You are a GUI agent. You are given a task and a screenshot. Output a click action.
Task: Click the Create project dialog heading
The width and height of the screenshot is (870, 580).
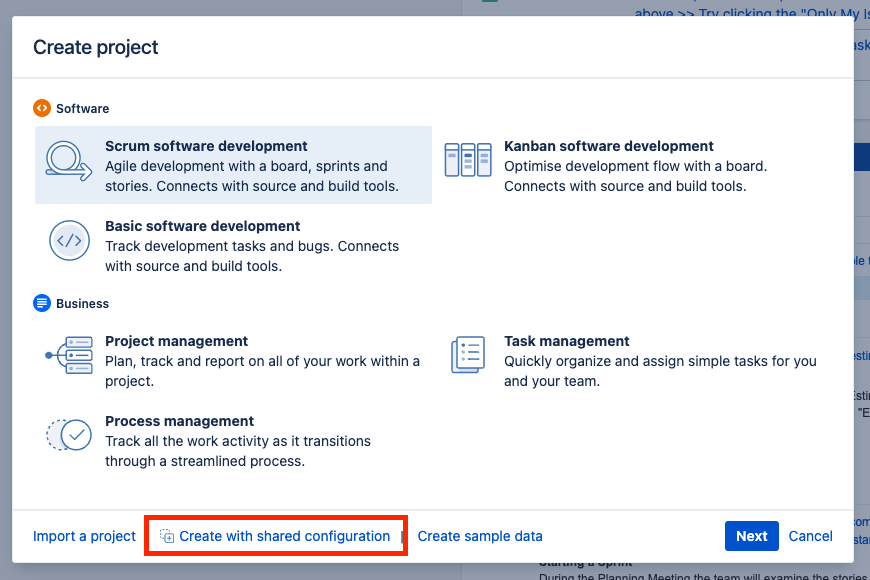pyautogui.click(x=95, y=47)
